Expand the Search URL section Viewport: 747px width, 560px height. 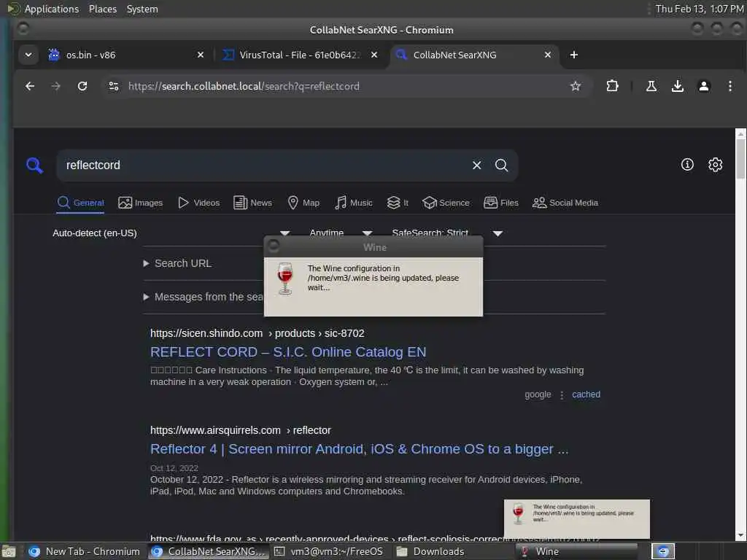pyautogui.click(x=177, y=263)
